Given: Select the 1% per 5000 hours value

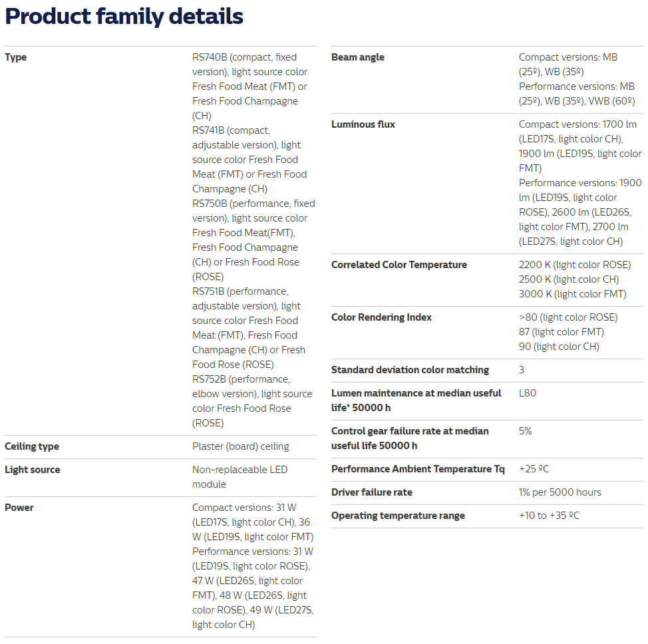Looking at the screenshot, I should click(x=560, y=492).
